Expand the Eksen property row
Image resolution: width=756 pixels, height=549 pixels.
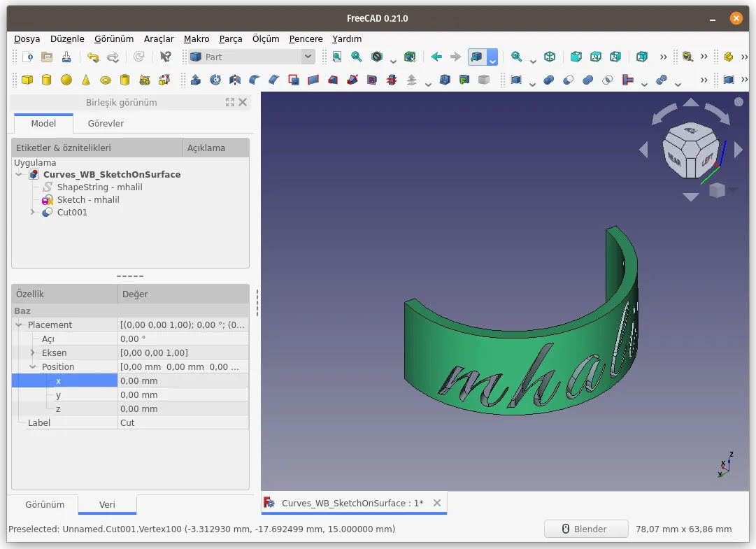[32, 352]
